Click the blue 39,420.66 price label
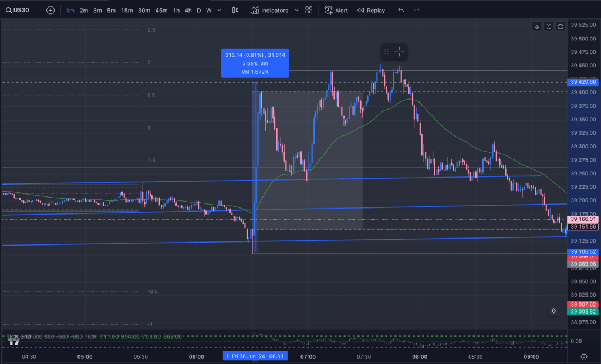Screen dimensions: 601x364 click(583, 82)
